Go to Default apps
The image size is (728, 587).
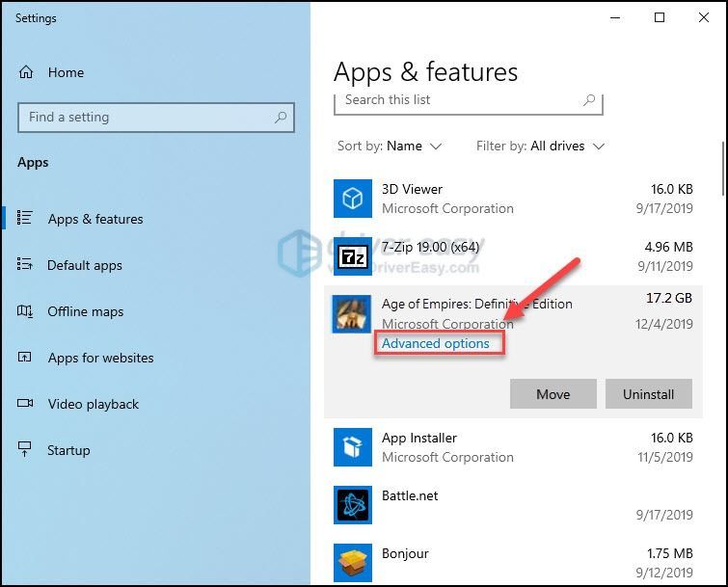click(x=85, y=265)
